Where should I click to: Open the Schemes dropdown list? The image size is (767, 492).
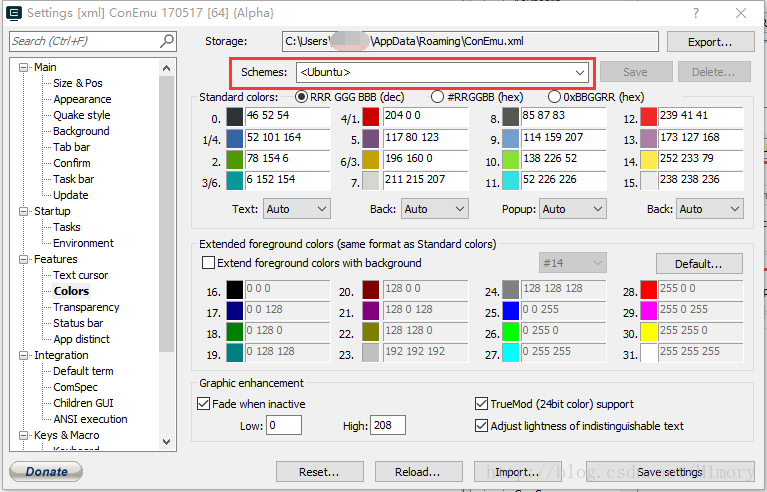[580, 72]
